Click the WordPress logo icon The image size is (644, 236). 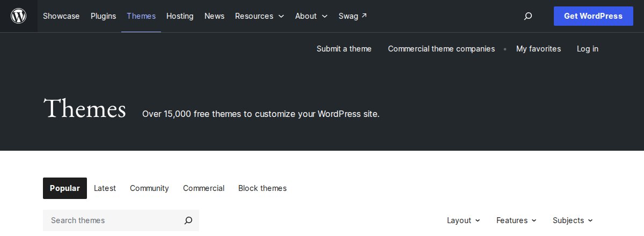coord(19,16)
